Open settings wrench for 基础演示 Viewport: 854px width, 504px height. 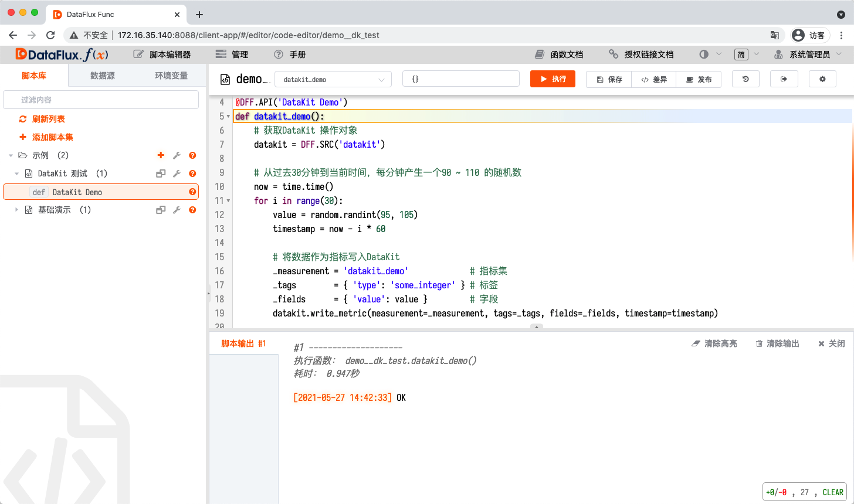[177, 210]
